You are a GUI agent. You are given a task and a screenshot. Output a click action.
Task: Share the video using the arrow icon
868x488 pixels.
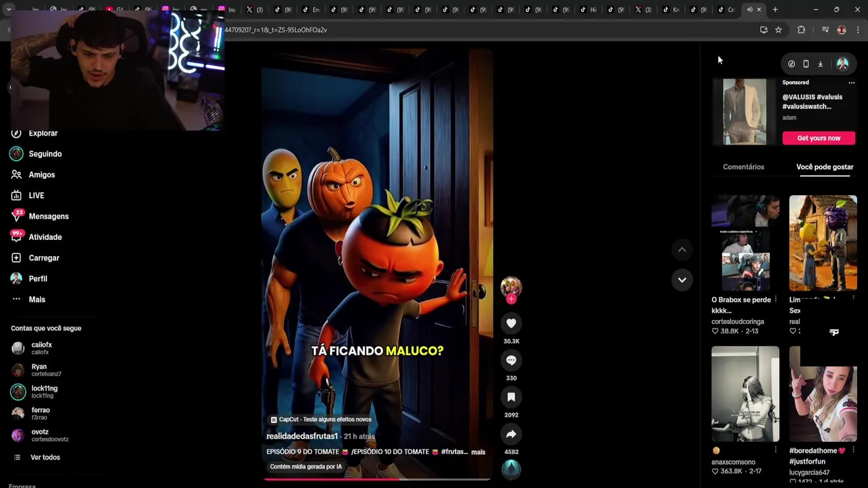511,434
